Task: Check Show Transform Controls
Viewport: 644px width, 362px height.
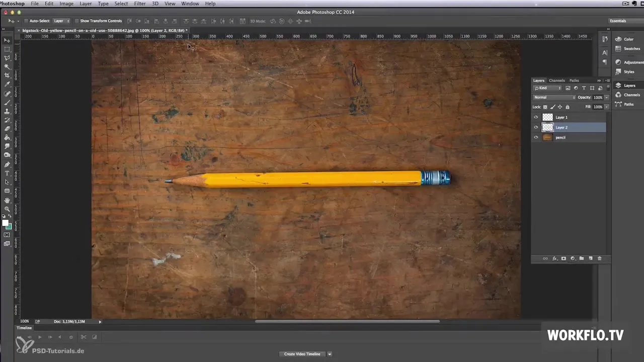Action: [x=76, y=21]
